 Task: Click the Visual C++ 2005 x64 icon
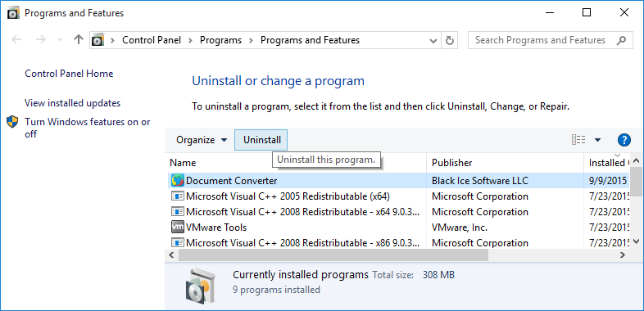(x=177, y=196)
